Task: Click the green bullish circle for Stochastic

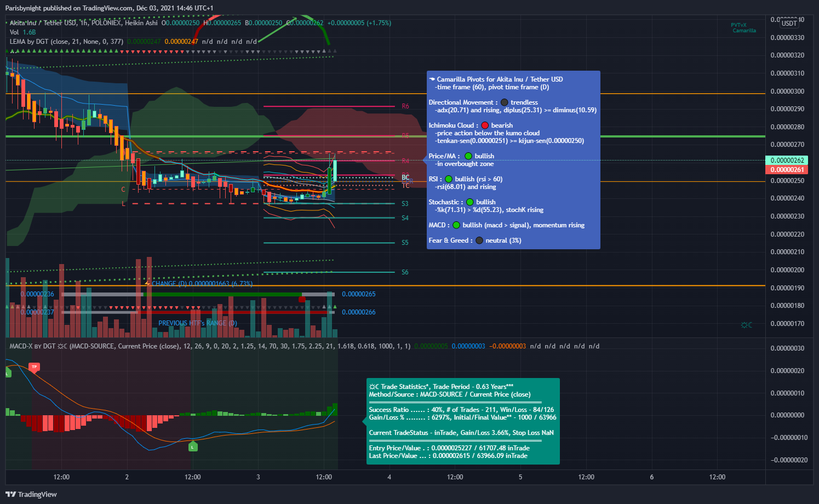Action: coord(469,202)
